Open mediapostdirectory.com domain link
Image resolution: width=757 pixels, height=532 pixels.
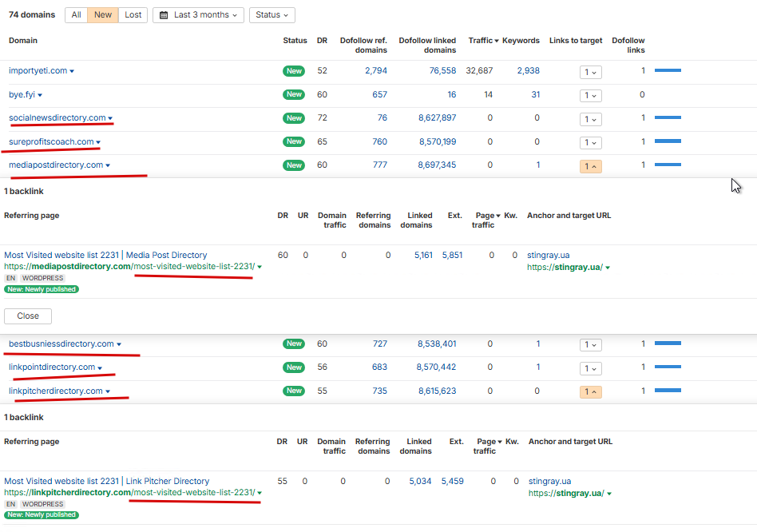[56, 165]
